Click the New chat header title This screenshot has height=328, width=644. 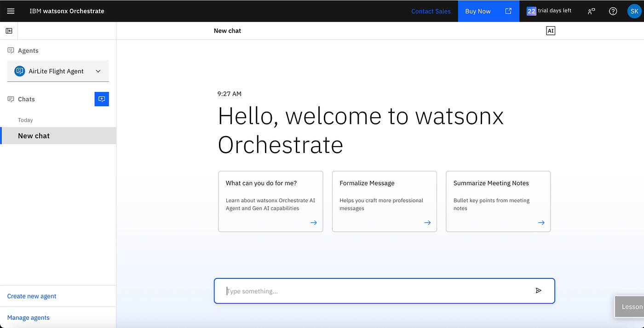[x=227, y=31]
